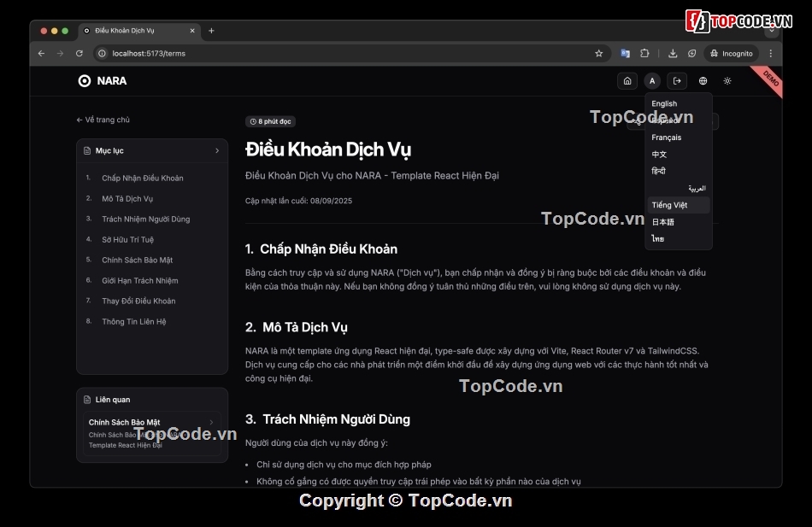Click the Điều Khoản Dịch Vụ heading
812x527 pixels.
click(328, 149)
